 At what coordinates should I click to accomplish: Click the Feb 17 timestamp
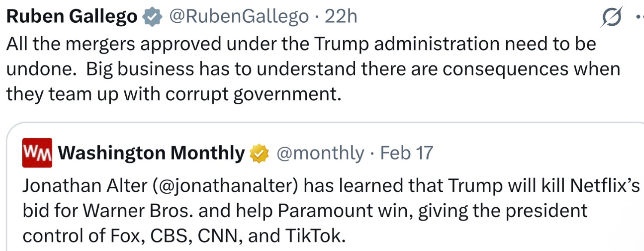[x=407, y=153]
